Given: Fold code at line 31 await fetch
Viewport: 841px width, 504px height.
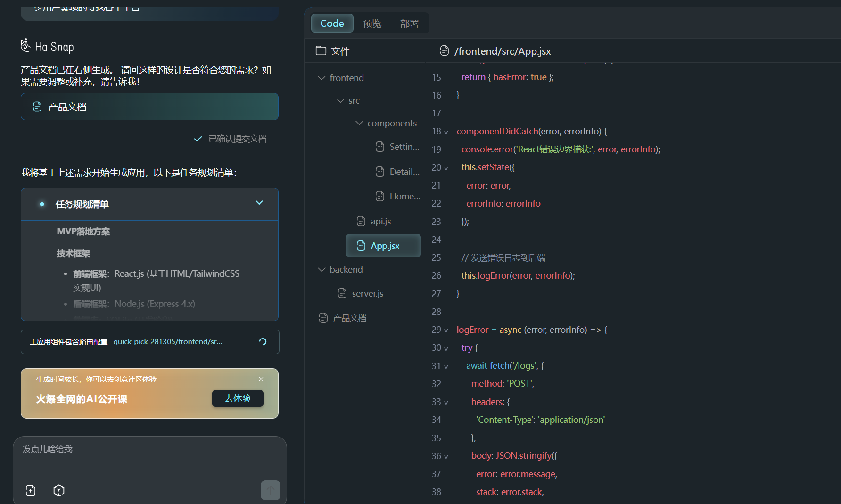Looking at the screenshot, I should click(446, 366).
